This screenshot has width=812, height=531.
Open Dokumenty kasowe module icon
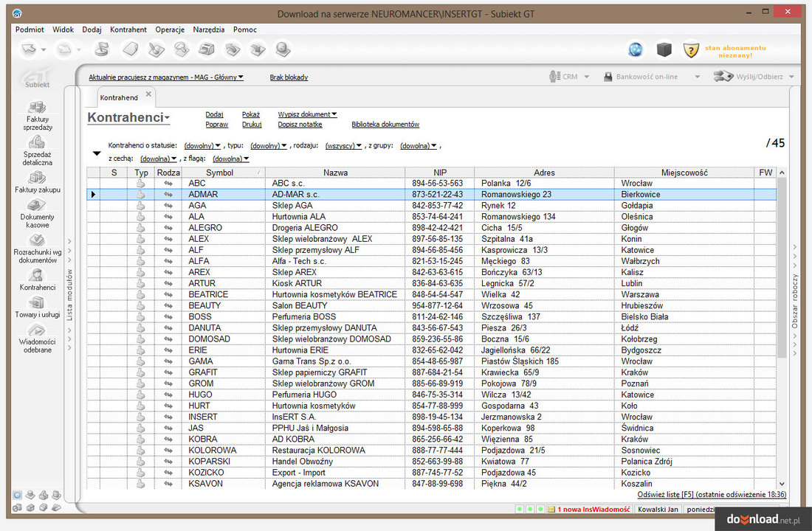pyautogui.click(x=37, y=205)
